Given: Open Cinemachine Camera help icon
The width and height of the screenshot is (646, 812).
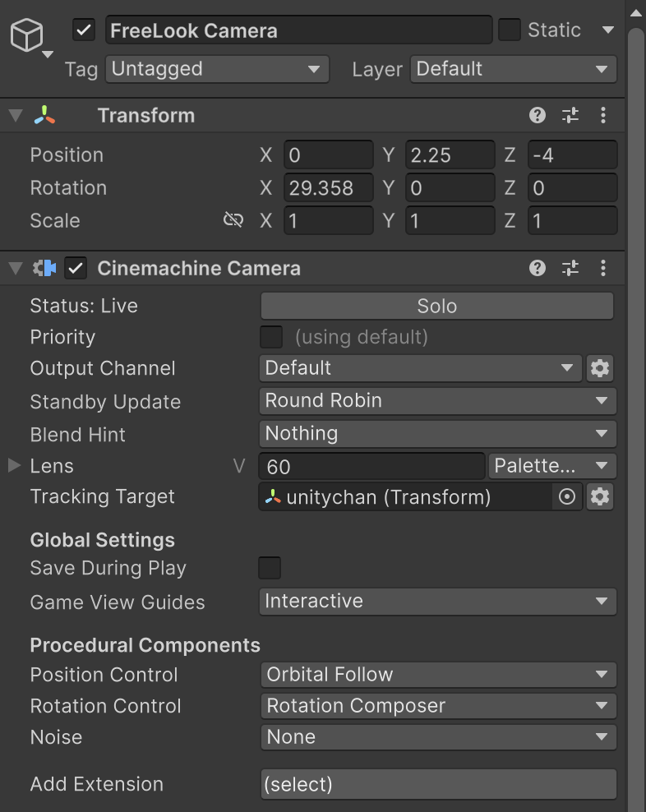Looking at the screenshot, I should 538,268.
